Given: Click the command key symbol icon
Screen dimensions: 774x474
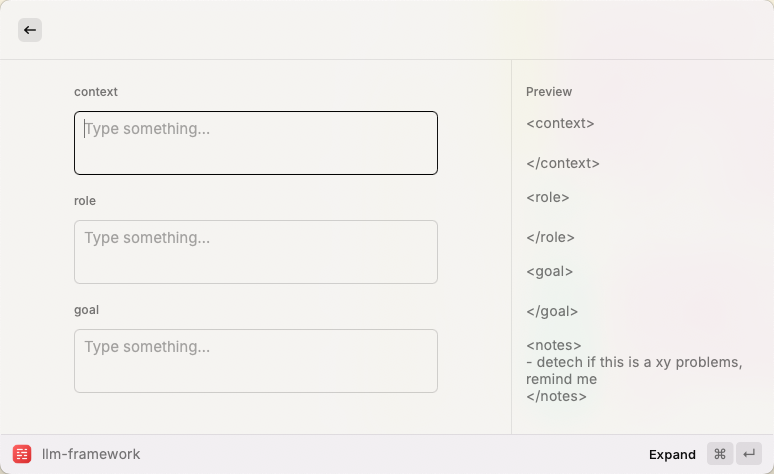Looking at the screenshot, I should 720,454.
